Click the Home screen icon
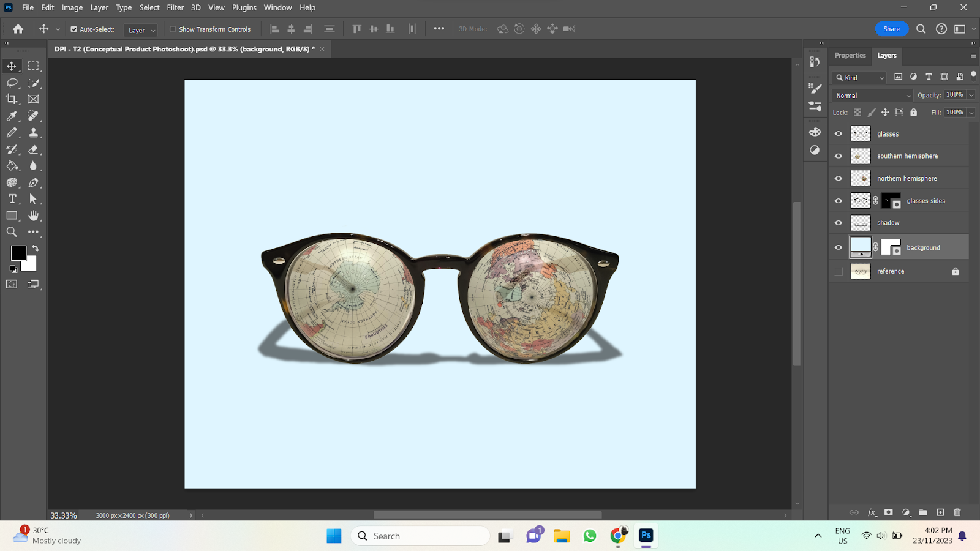Viewport: 980px width, 551px height. click(18, 29)
